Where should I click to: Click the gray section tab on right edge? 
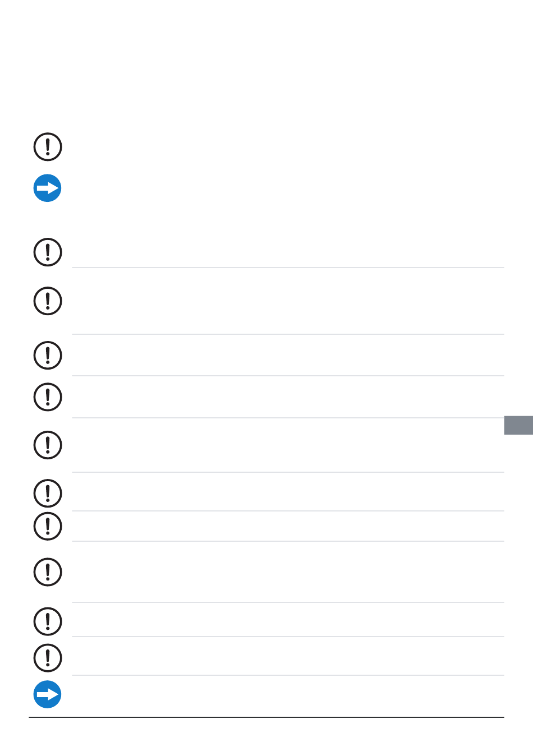pyautogui.click(x=518, y=425)
